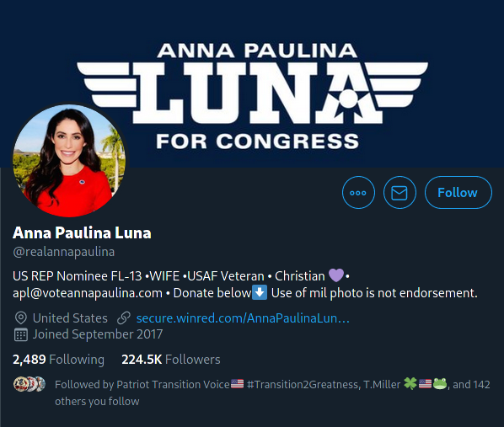Click the Luna for Congress banner image
This screenshot has height=427, width=504.
(x=252, y=83)
